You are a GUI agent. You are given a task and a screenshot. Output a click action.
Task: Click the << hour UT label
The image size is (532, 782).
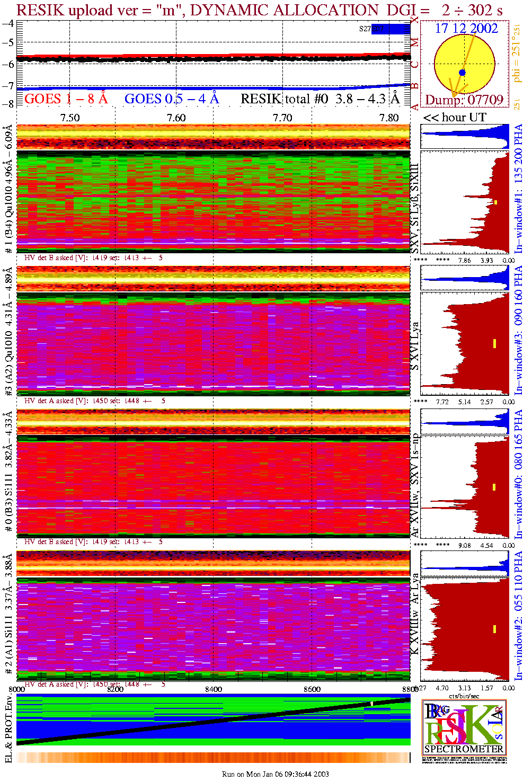pyautogui.click(x=454, y=118)
